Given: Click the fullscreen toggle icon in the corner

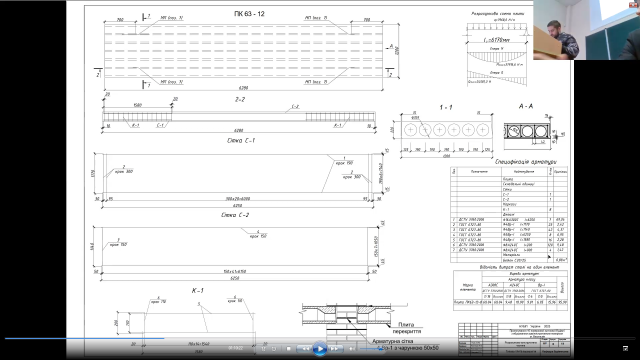Looking at the screenshot, I should pos(625,348).
